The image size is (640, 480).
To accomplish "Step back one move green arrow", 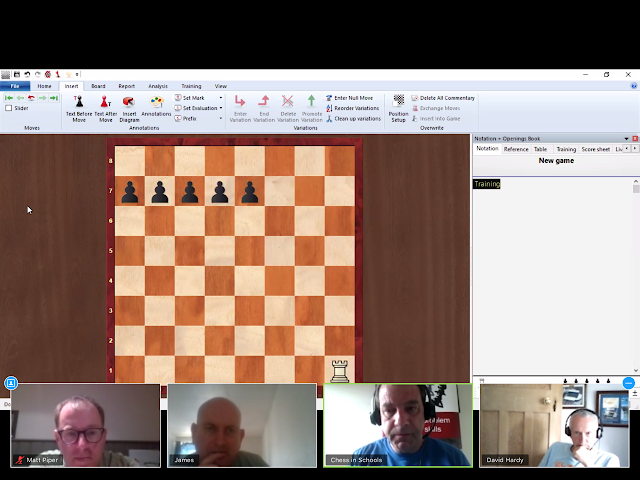I will [20, 98].
